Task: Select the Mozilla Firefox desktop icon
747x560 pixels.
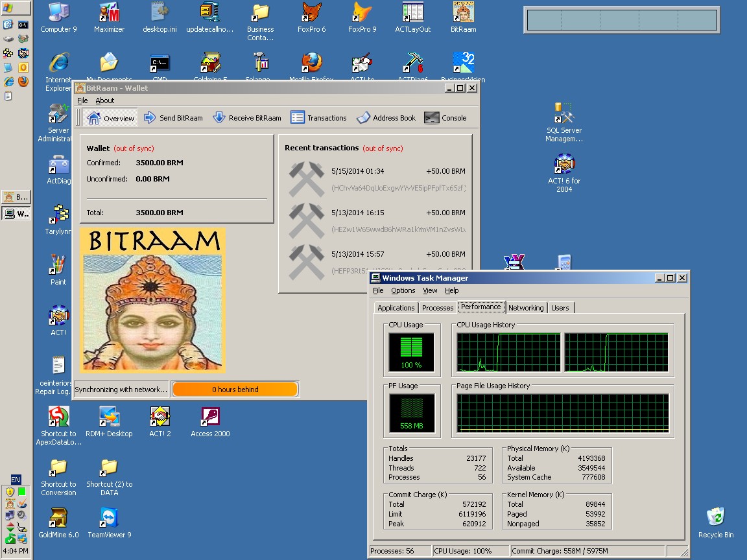Action: [311, 66]
